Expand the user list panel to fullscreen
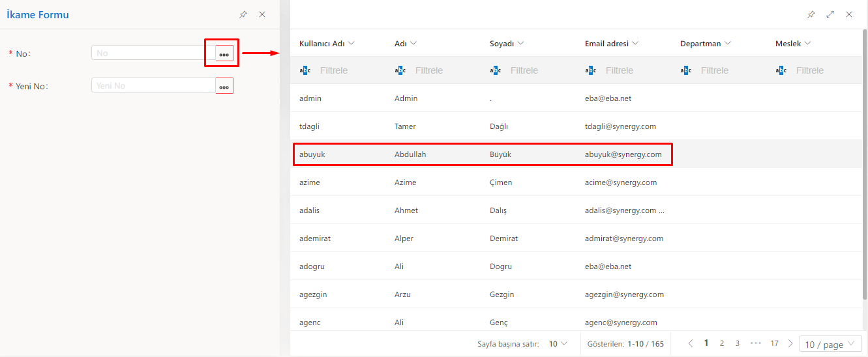 pyautogui.click(x=830, y=14)
